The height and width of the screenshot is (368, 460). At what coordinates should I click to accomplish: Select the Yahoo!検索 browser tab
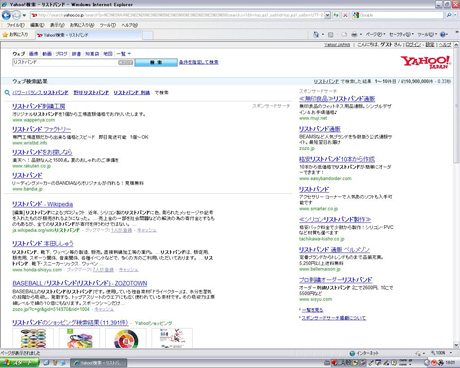tap(89, 35)
